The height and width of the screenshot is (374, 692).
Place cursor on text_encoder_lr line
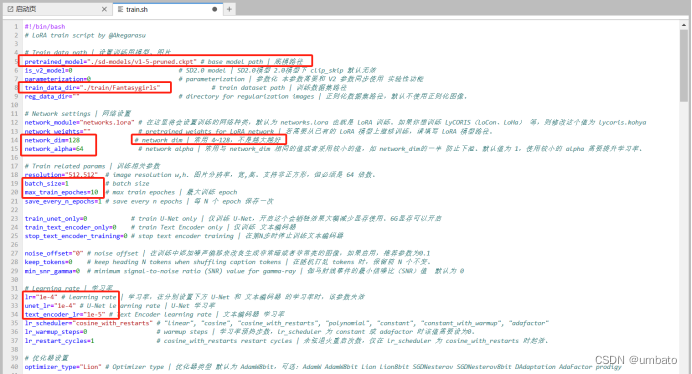pos(65,314)
